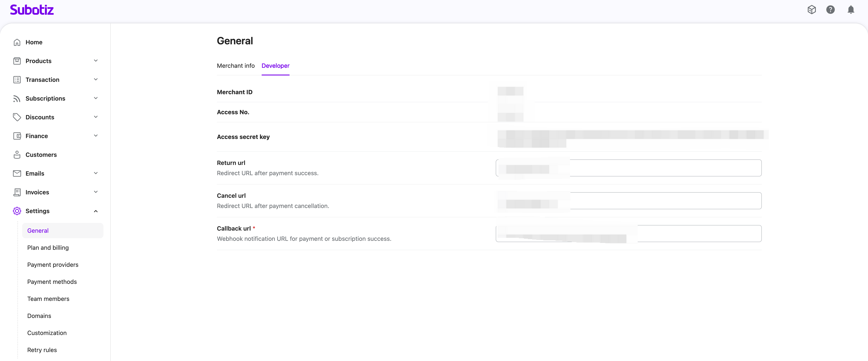
Task: Expand the Products menu chevron
Action: tap(96, 61)
